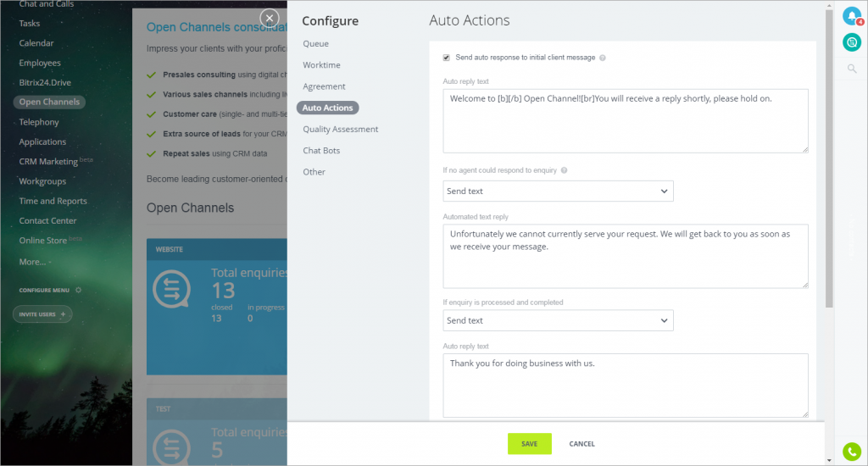
Task: Click the green phone call button
Action: point(851,452)
